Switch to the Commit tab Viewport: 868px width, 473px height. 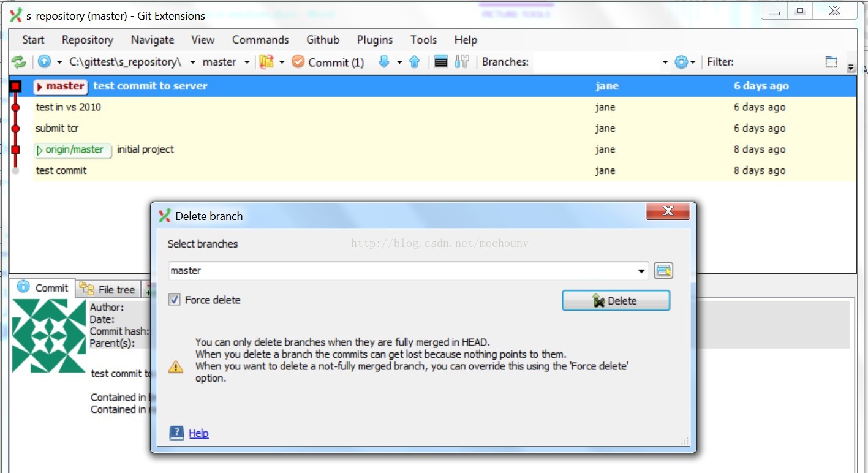point(43,287)
